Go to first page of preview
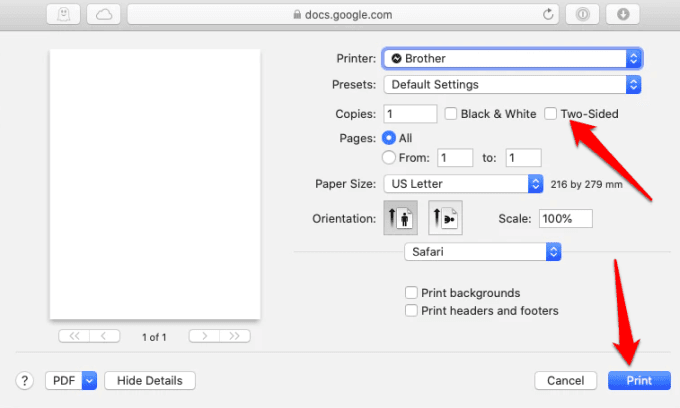The height and width of the screenshot is (408, 680). coord(75,336)
